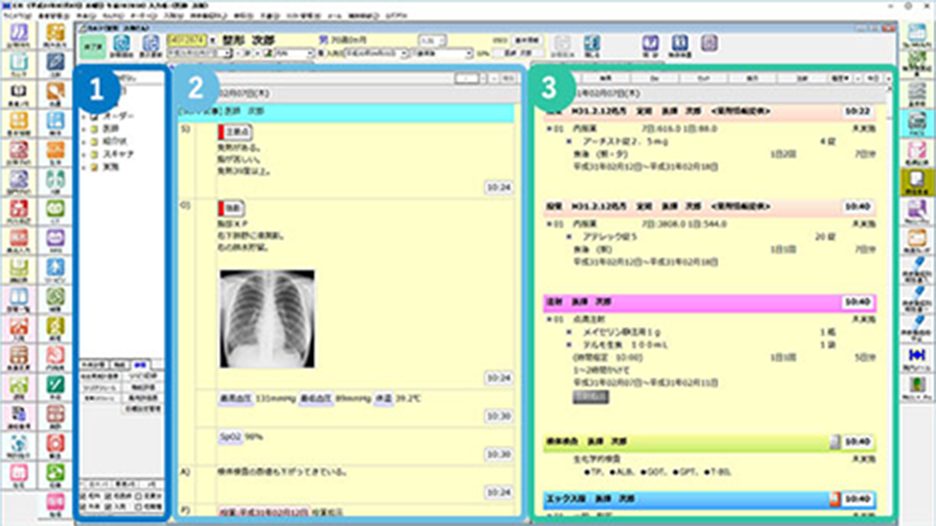Click the SpO2 label in the vitals
This screenshot has height=526, width=936.
pyautogui.click(x=230, y=437)
